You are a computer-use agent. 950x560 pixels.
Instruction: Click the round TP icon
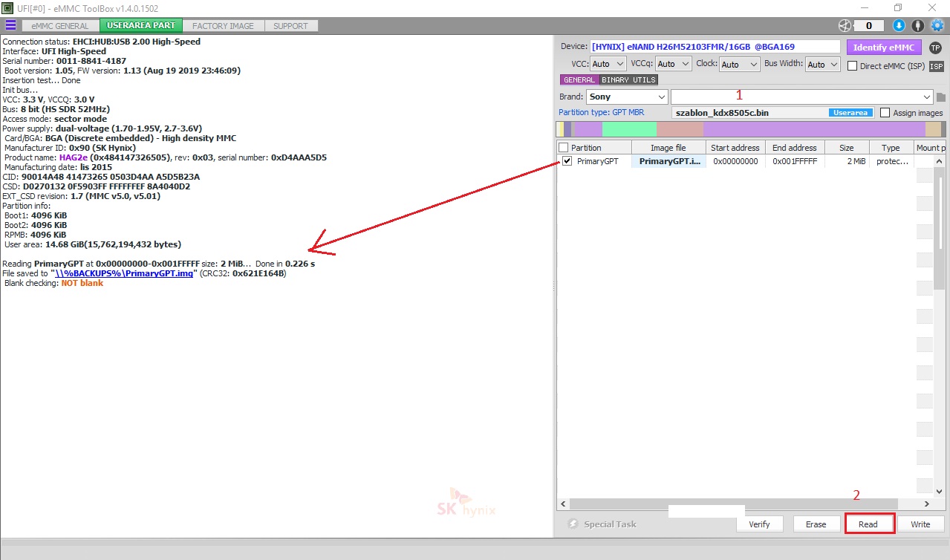click(x=935, y=48)
